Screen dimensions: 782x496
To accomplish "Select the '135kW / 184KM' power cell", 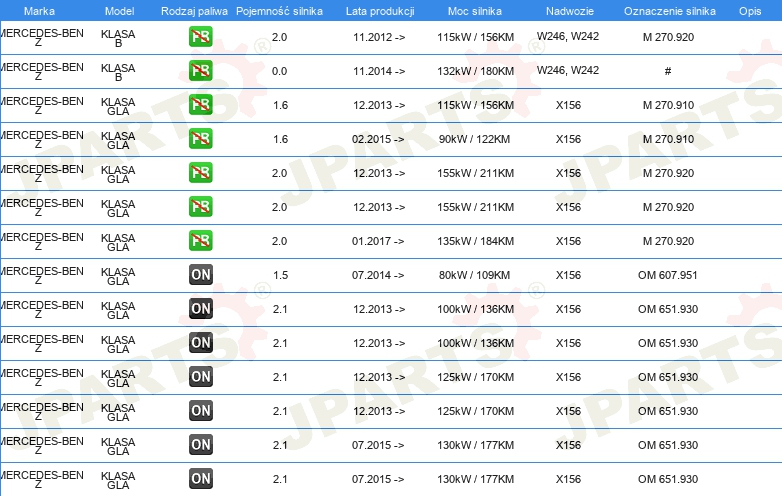I will coord(475,241).
